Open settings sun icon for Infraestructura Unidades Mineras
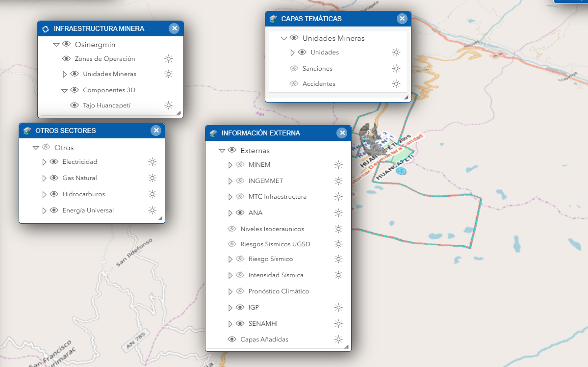The image size is (588, 367). (169, 74)
